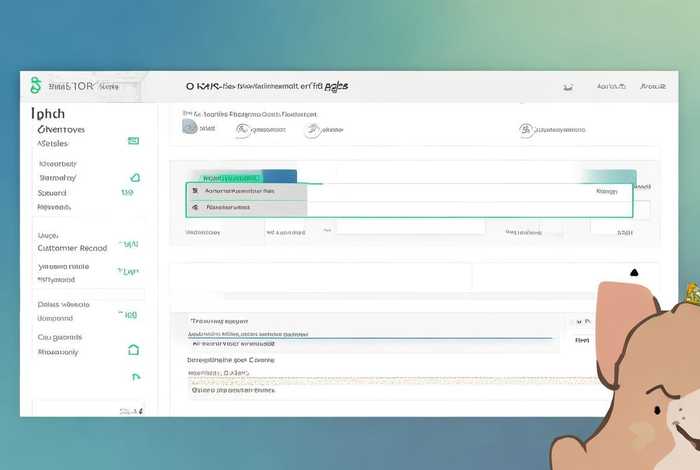Open the Customer Record item in the sidebar
The image size is (700, 470).
(x=71, y=246)
